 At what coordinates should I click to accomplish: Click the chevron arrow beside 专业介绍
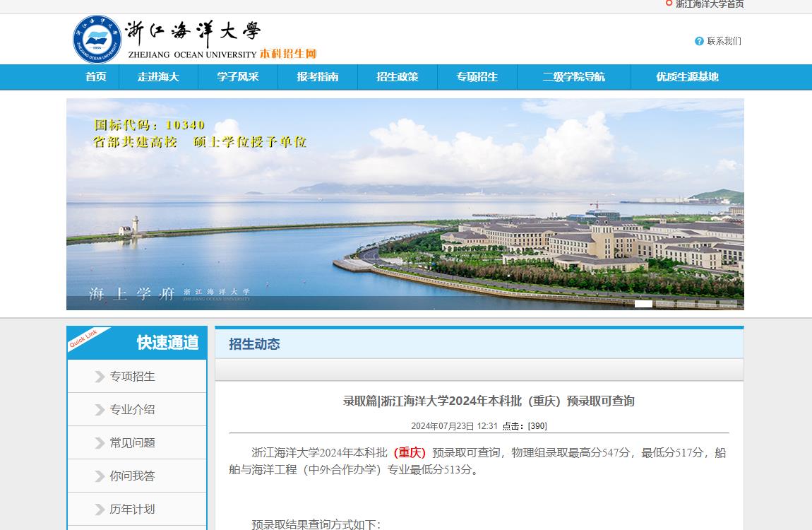[x=100, y=410]
